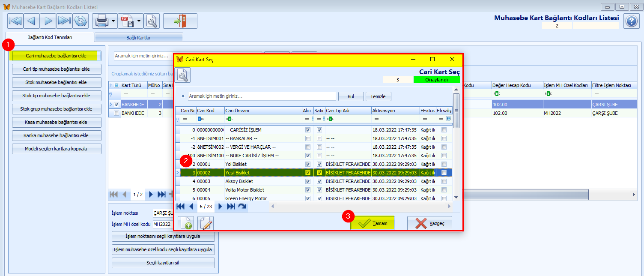
Task: Open the printer dropdown arrow
Action: click(x=113, y=21)
